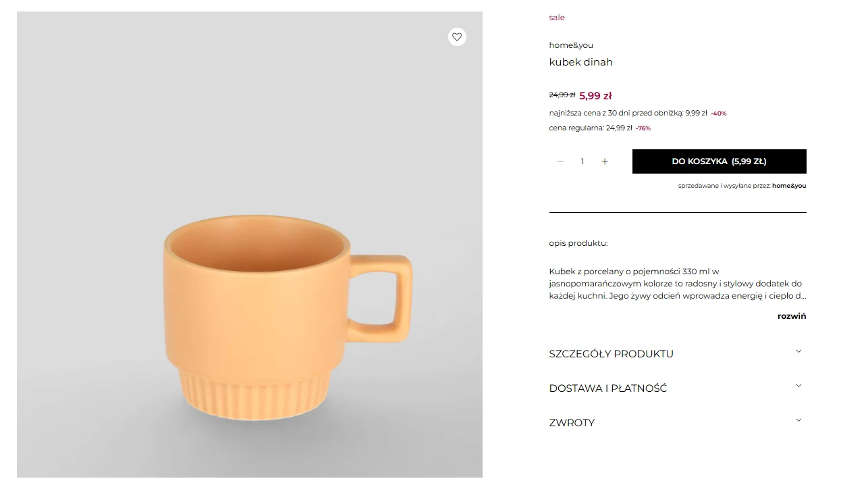
Task: Expand SZCZEGÓŁY PRODUKTU section
Action: click(611, 353)
